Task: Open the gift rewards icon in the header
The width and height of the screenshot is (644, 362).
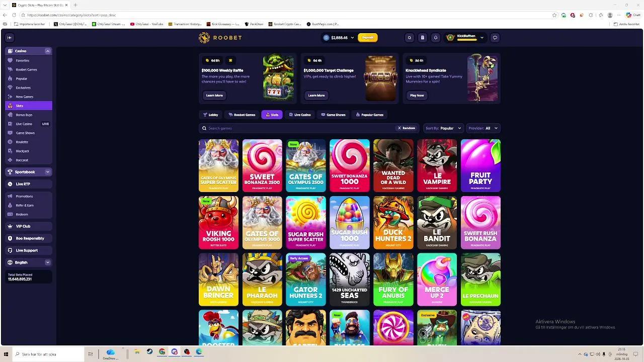Action: point(423,37)
